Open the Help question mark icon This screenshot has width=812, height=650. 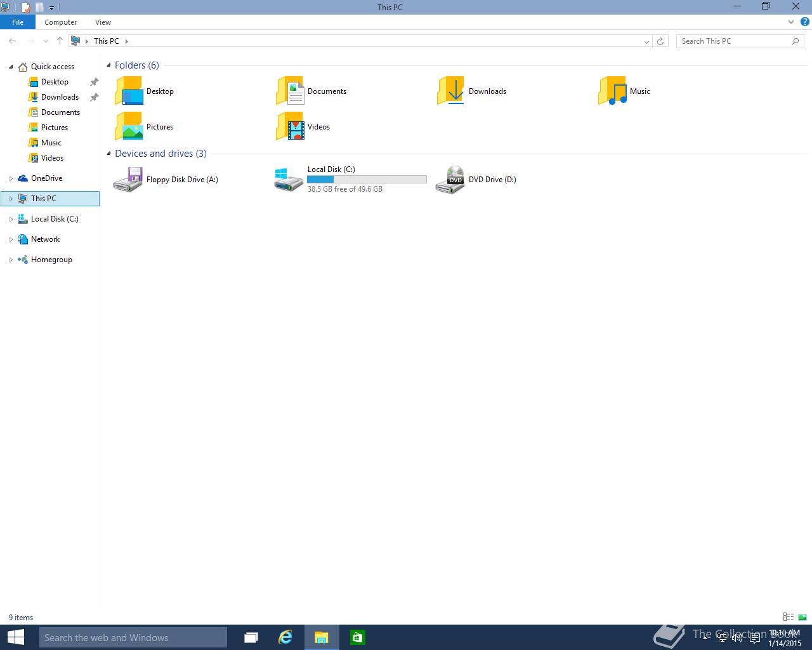804,22
